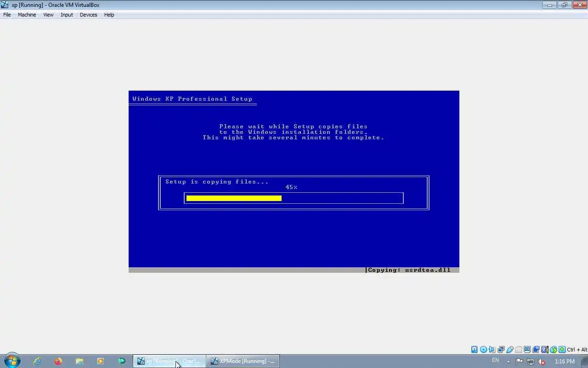Open the File menu
The width and height of the screenshot is (588, 368).
[7, 15]
